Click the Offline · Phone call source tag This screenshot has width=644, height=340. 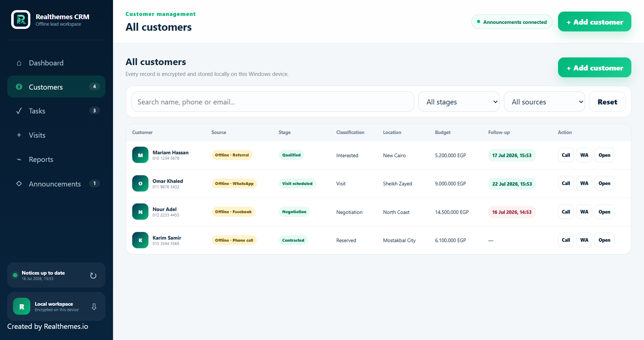[x=234, y=240]
